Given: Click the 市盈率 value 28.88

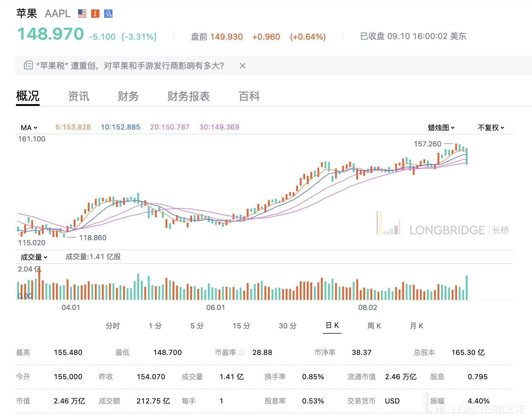Looking at the screenshot, I should tap(262, 353).
